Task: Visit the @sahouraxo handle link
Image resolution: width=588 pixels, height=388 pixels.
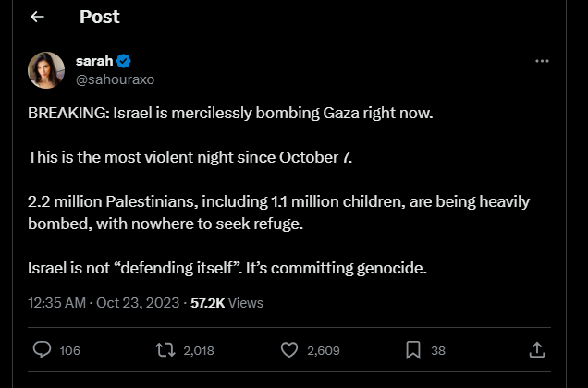Action: click(x=115, y=79)
